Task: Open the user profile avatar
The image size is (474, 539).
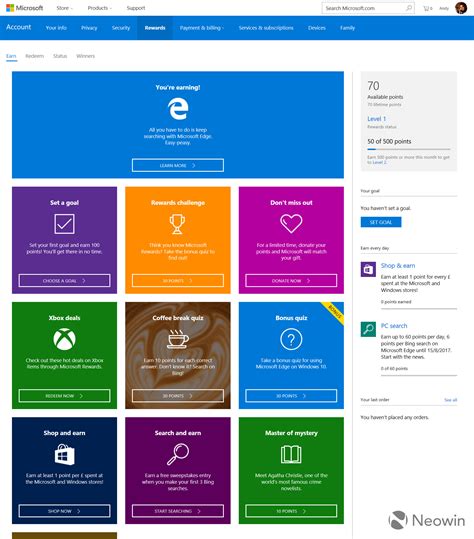Action: (x=461, y=8)
